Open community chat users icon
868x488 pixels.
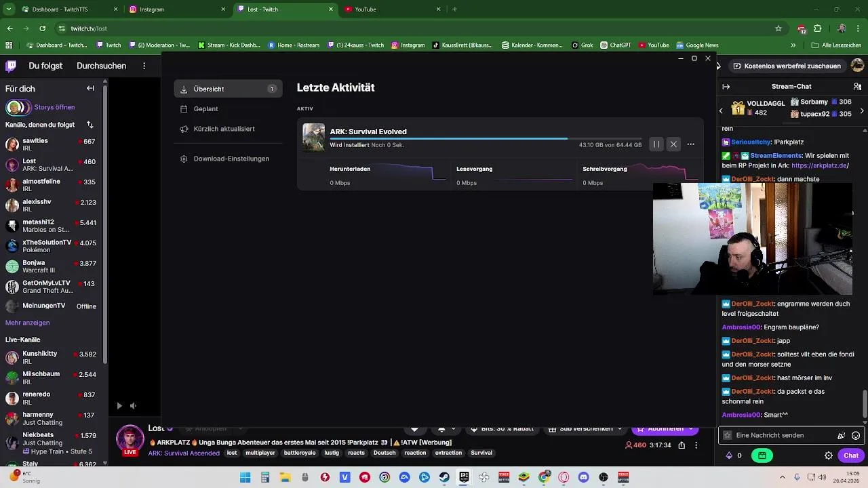(x=857, y=87)
